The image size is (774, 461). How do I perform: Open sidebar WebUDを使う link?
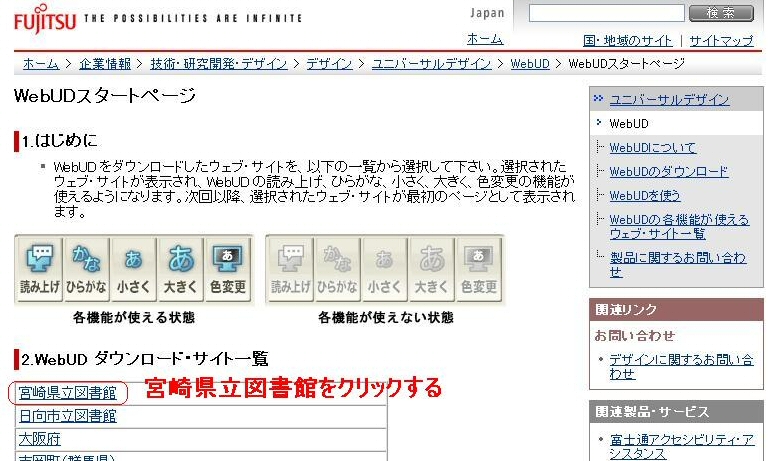645,196
